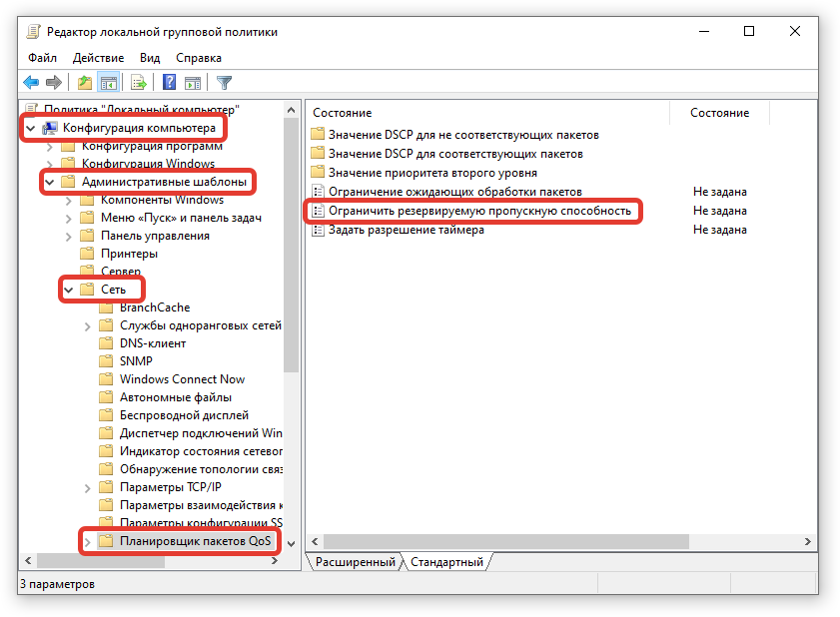
Task: Select the DNS-клиент folder in tree
Action: [x=152, y=343]
